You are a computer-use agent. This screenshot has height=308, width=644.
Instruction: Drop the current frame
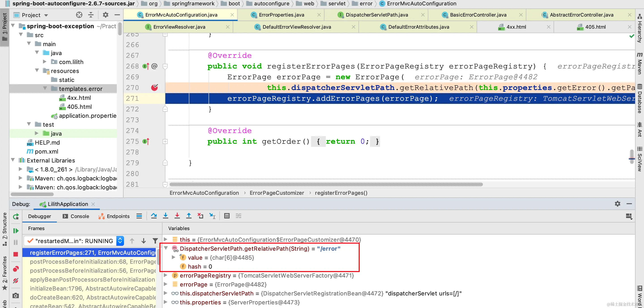[x=200, y=216]
